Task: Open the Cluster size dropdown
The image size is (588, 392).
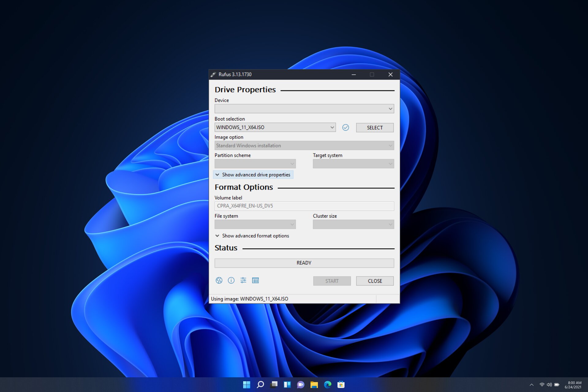Action: point(353,224)
